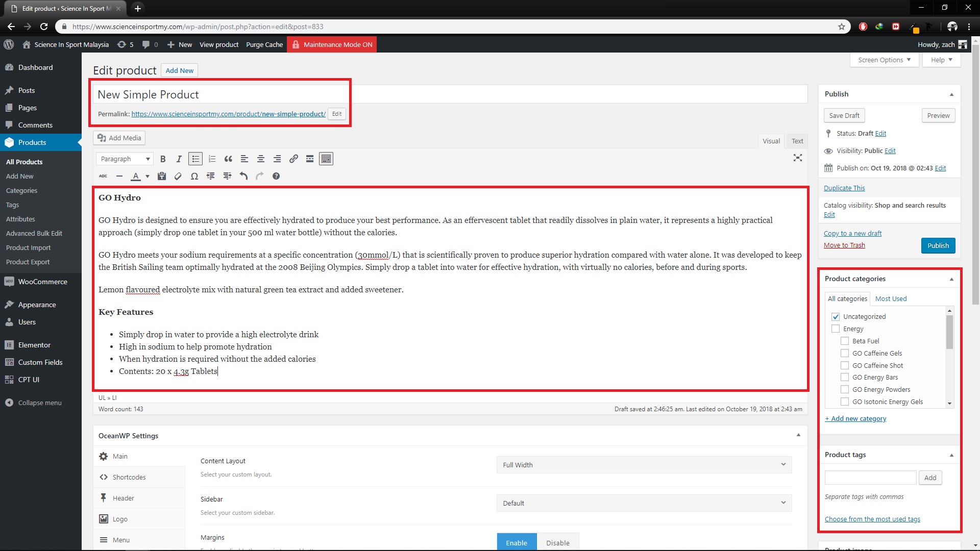The image size is (980, 551).
Task: Click the product tags input field
Action: pyautogui.click(x=870, y=478)
